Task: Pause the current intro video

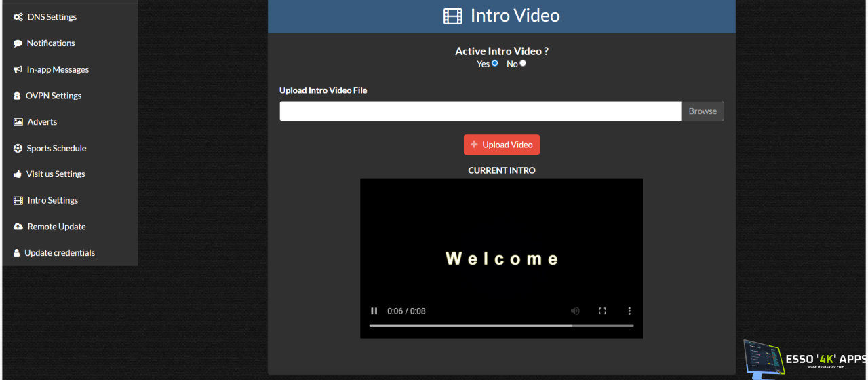Action: pos(374,311)
